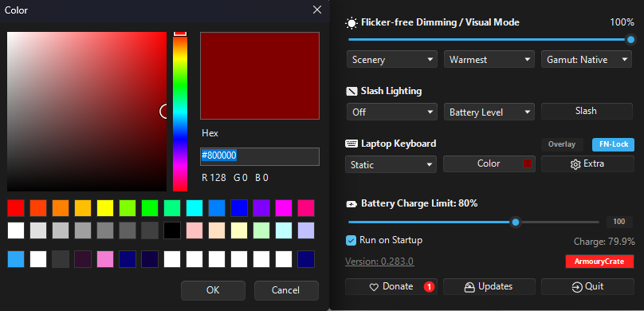The image size is (644, 311).
Task: Select the dark purple custom swatch
Action: tap(83, 259)
